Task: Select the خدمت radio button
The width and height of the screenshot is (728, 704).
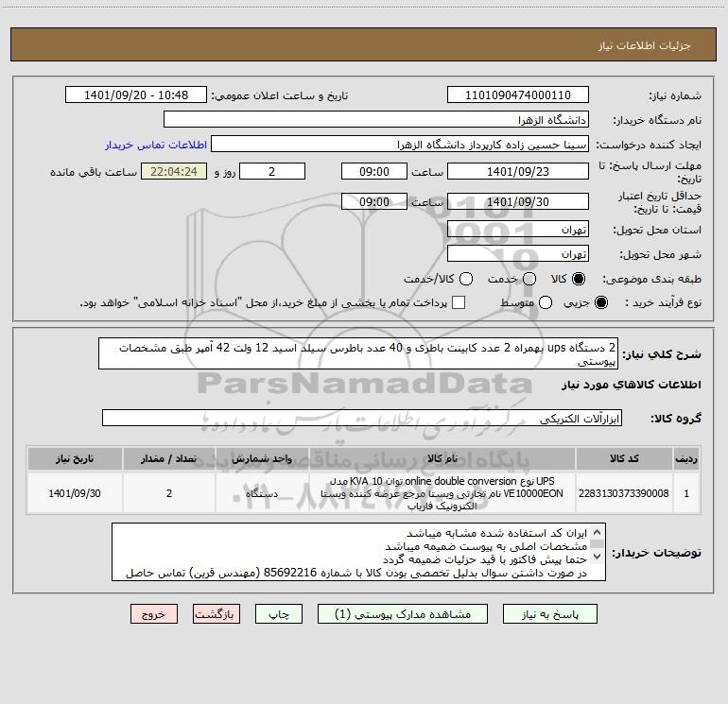Action: pos(529,279)
